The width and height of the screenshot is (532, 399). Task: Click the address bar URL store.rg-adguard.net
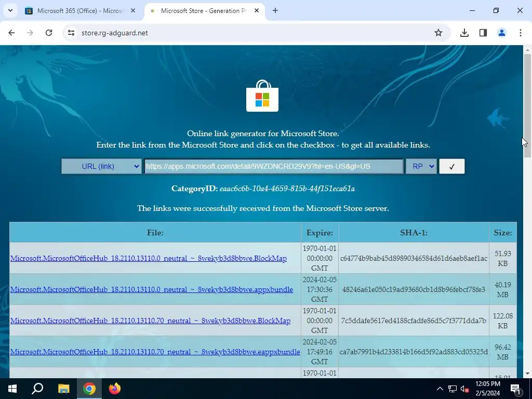coord(115,33)
